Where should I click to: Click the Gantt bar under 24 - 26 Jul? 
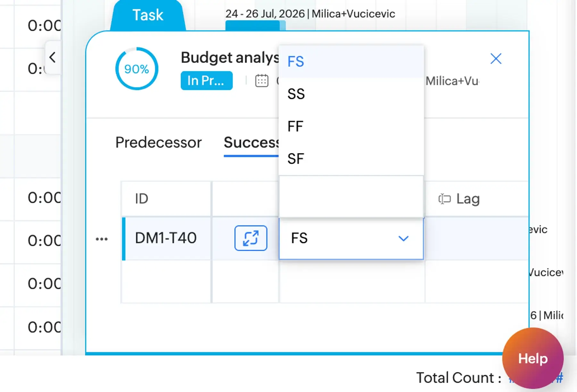click(x=255, y=26)
